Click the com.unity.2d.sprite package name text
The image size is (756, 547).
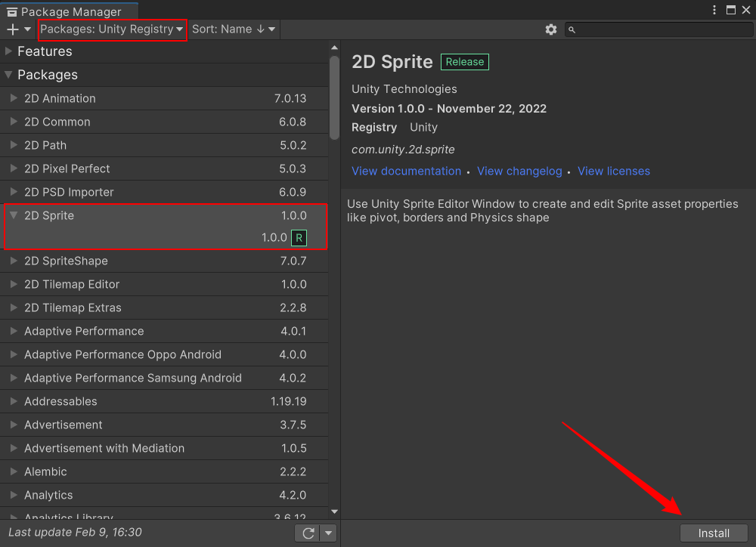403,150
